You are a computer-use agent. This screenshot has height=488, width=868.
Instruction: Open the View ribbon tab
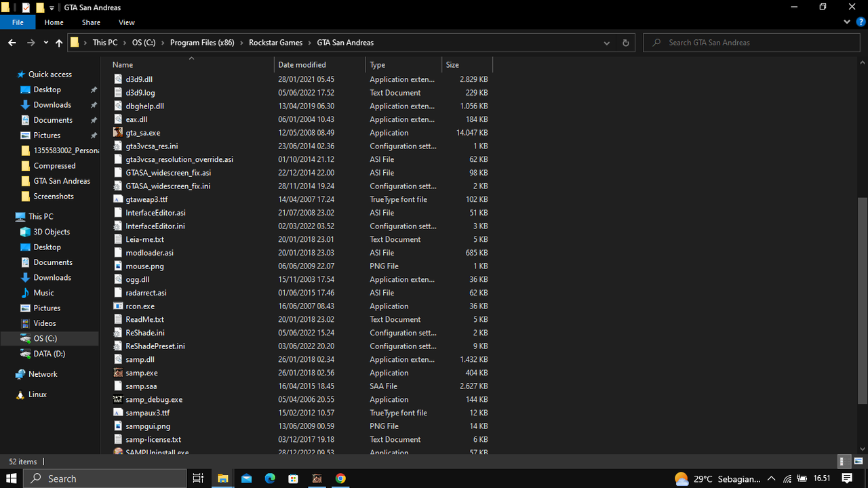tap(127, 22)
